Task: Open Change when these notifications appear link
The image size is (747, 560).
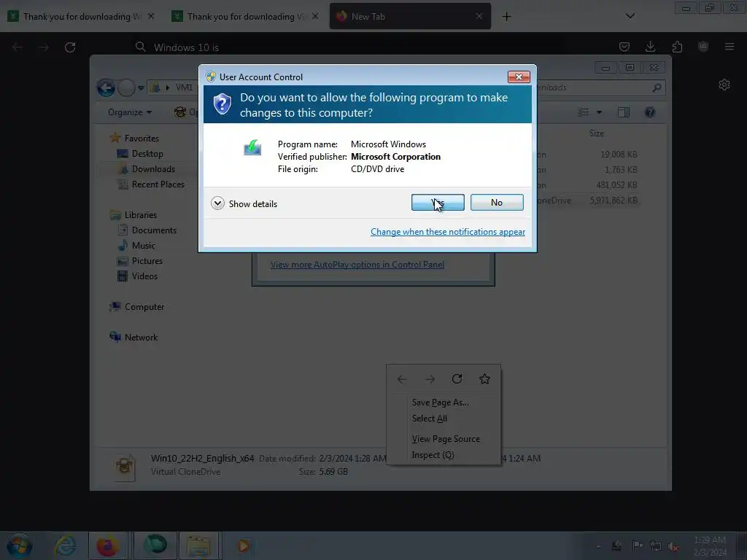Action: pos(447,232)
